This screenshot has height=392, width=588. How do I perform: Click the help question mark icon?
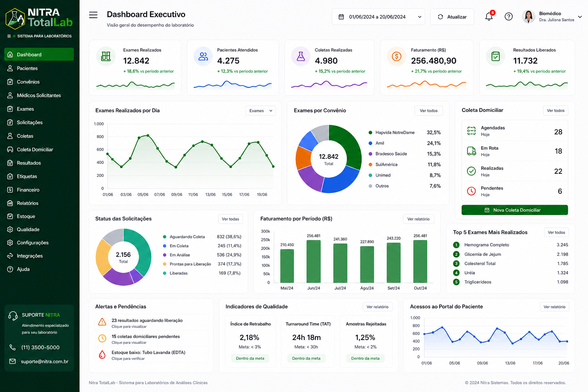tap(508, 16)
